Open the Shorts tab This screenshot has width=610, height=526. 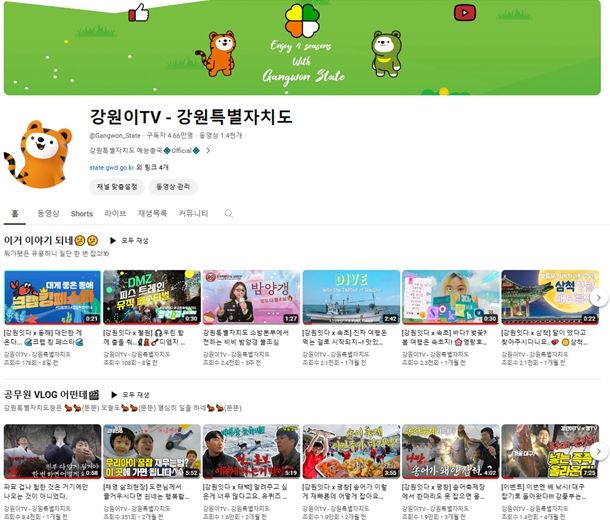tap(82, 214)
